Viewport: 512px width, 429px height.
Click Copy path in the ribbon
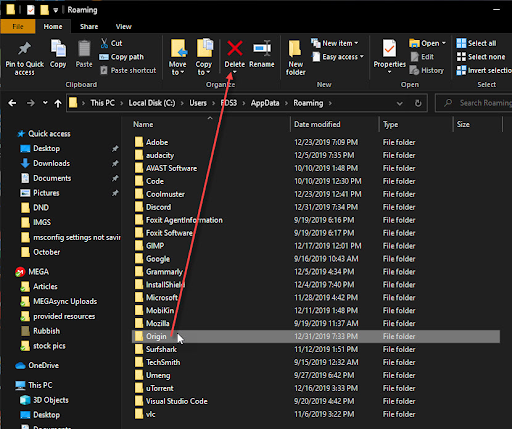click(122, 57)
